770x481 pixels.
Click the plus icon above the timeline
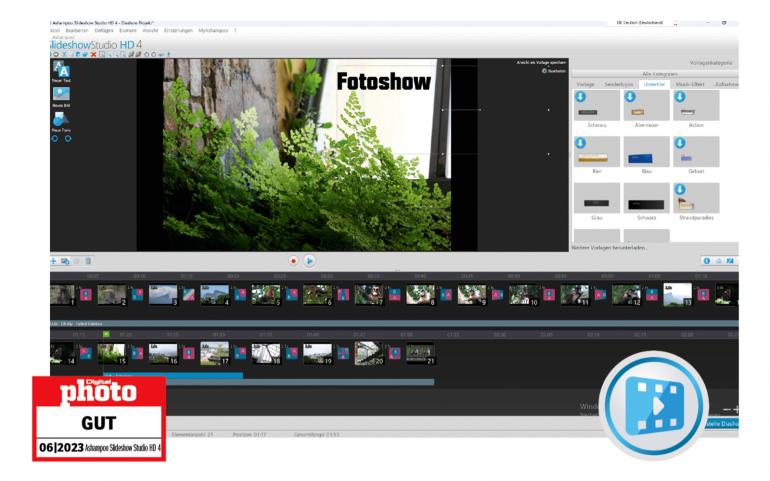pyautogui.click(x=53, y=261)
